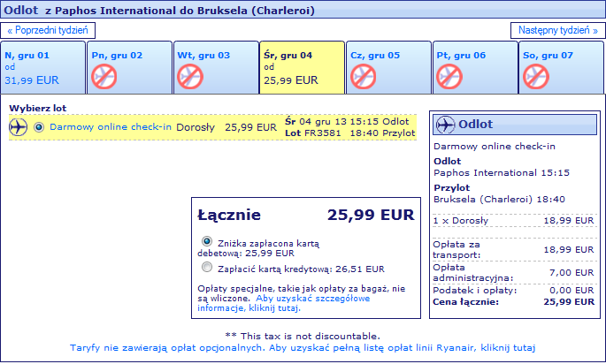Click the no-flight icon for Pn, gru 02
The height and width of the screenshot is (364, 606).
click(104, 77)
